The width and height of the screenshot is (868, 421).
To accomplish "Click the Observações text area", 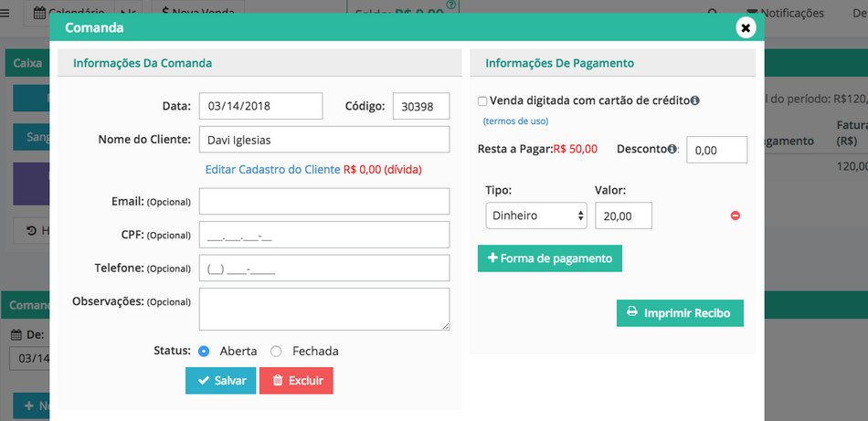I will (x=324, y=310).
